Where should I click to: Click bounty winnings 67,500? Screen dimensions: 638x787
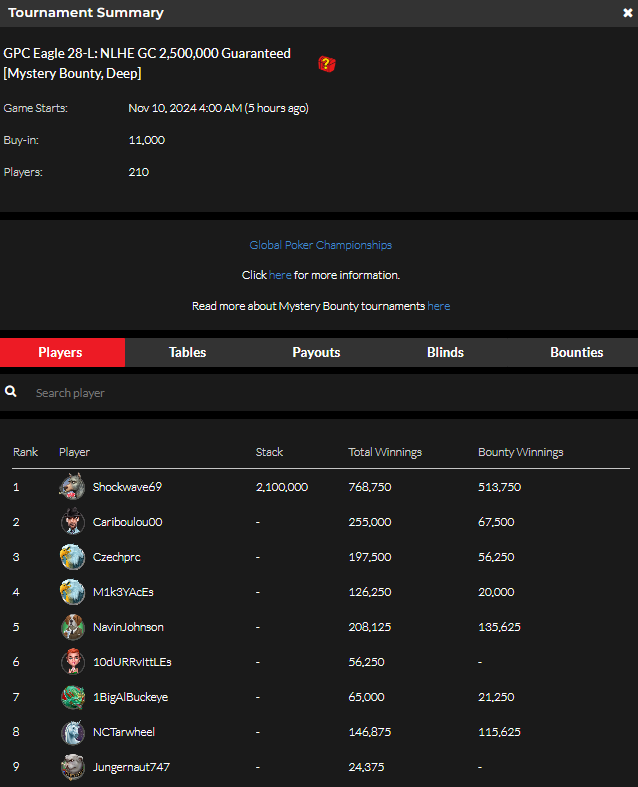tap(496, 522)
